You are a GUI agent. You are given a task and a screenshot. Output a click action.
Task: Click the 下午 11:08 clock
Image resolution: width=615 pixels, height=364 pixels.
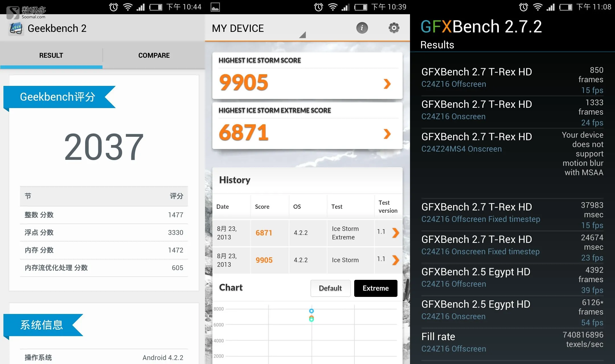tap(594, 7)
